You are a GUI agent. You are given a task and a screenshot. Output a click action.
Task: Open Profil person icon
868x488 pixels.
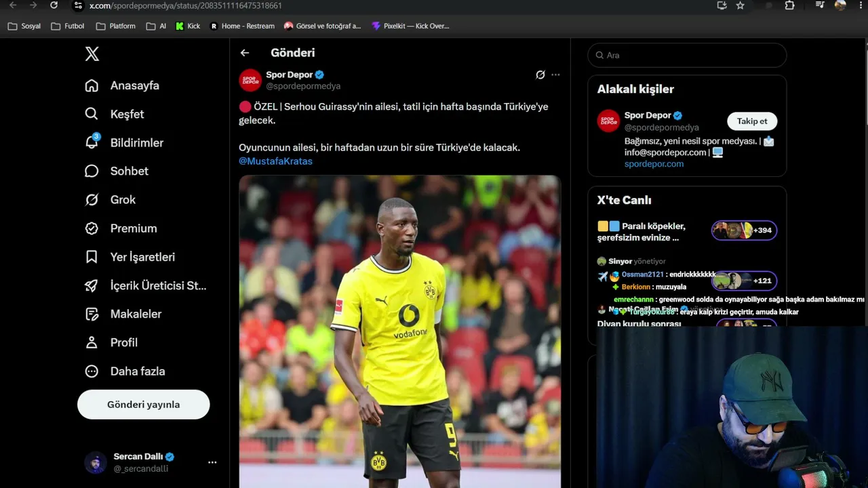(x=92, y=342)
